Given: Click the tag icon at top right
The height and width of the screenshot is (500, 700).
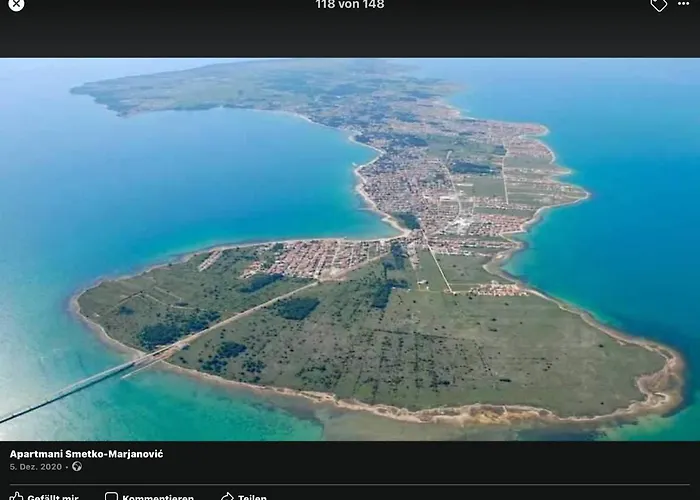Looking at the screenshot, I should [658, 5].
